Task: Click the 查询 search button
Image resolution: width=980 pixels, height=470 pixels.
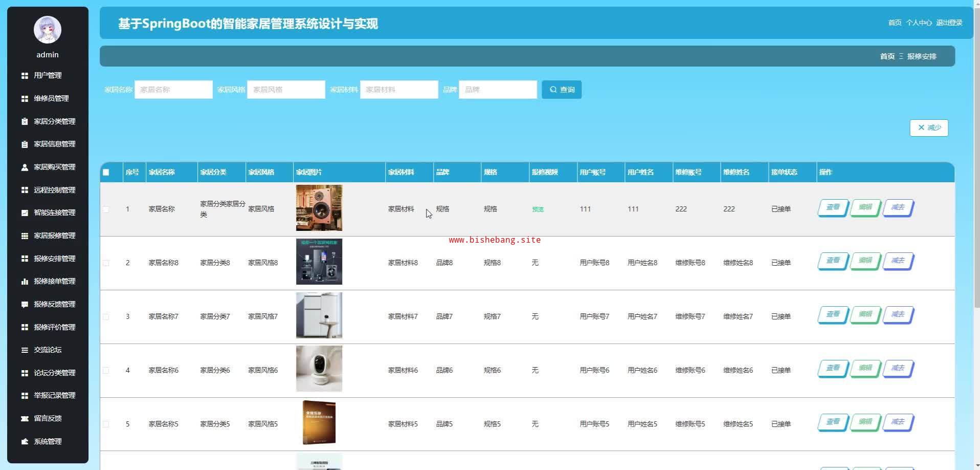Action: tap(562, 90)
